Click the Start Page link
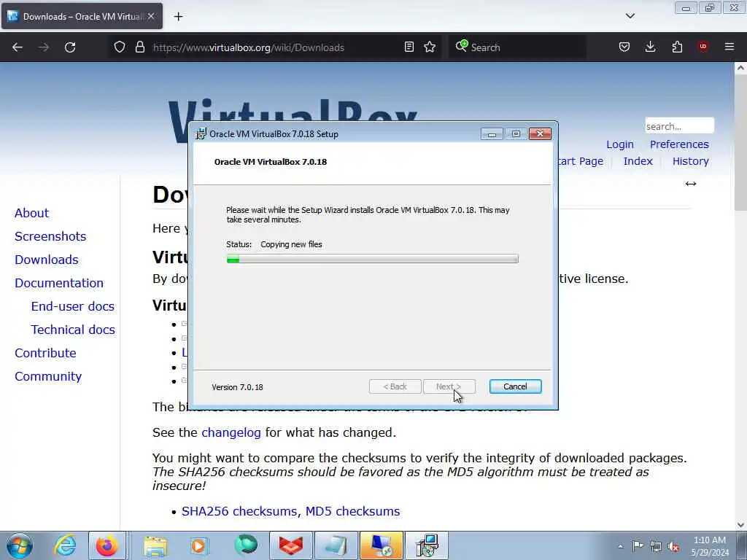747x560 pixels. coord(581,161)
